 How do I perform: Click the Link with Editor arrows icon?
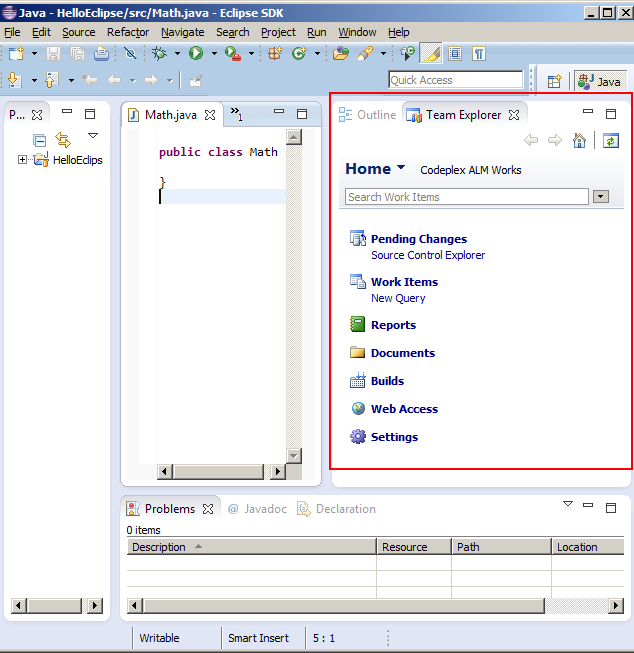pos(63,140)
